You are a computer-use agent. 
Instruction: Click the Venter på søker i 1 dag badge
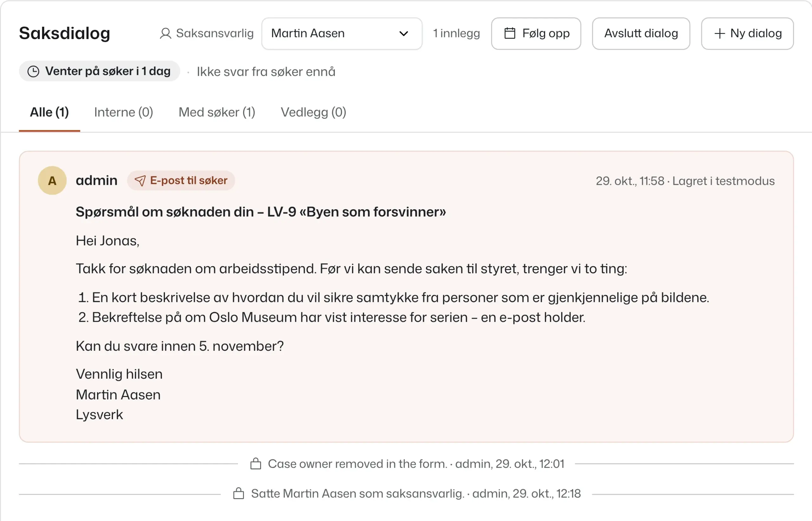(x=100, y=71)
